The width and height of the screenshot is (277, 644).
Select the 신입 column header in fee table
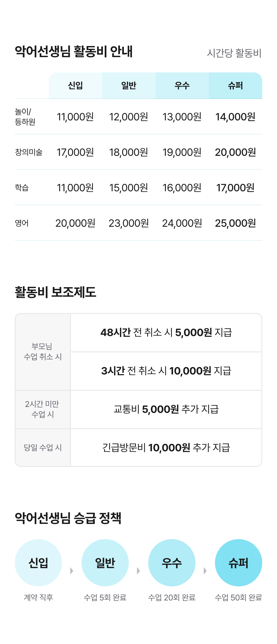click(75, 85)
